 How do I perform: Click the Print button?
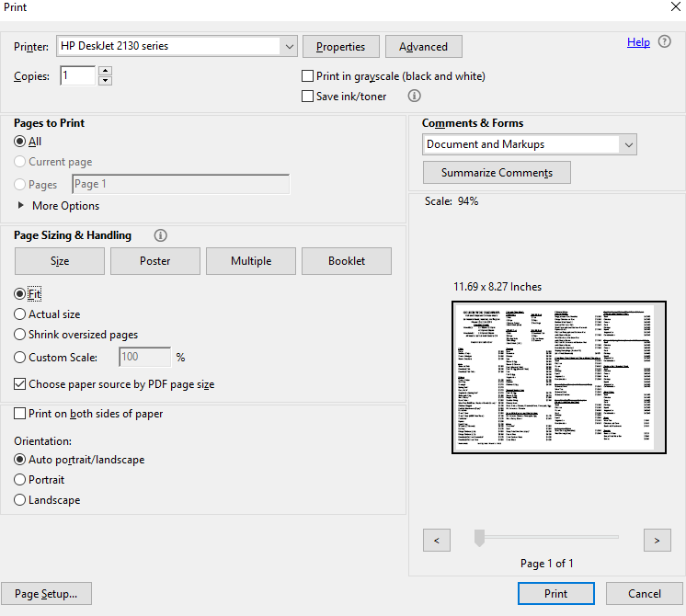(556, 594)
